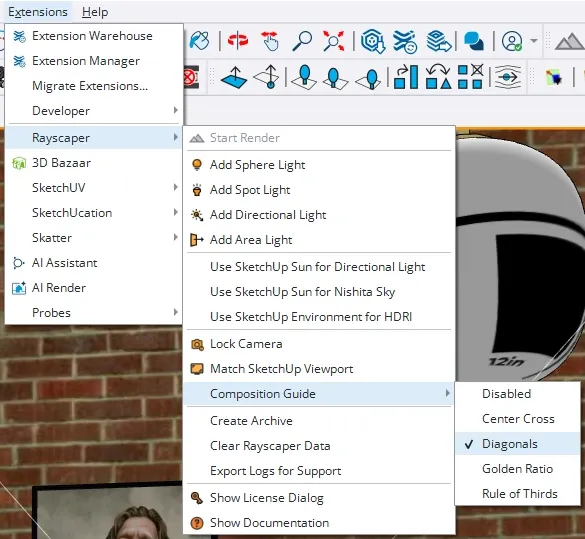
Task: Select the Orbit tool icon
Action: (x=238, y=40)
